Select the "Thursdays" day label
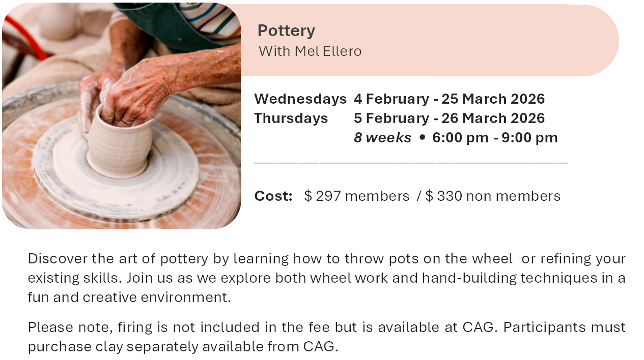This screenshot has height=360, width=644. 291,118
